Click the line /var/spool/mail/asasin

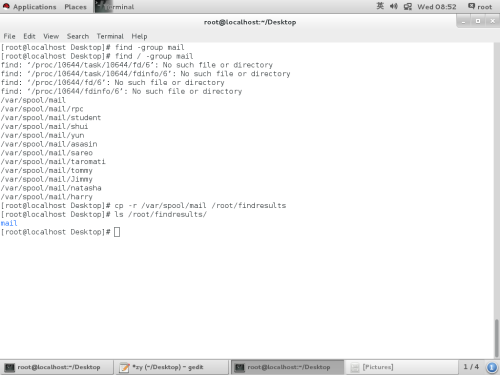point(49,144)
